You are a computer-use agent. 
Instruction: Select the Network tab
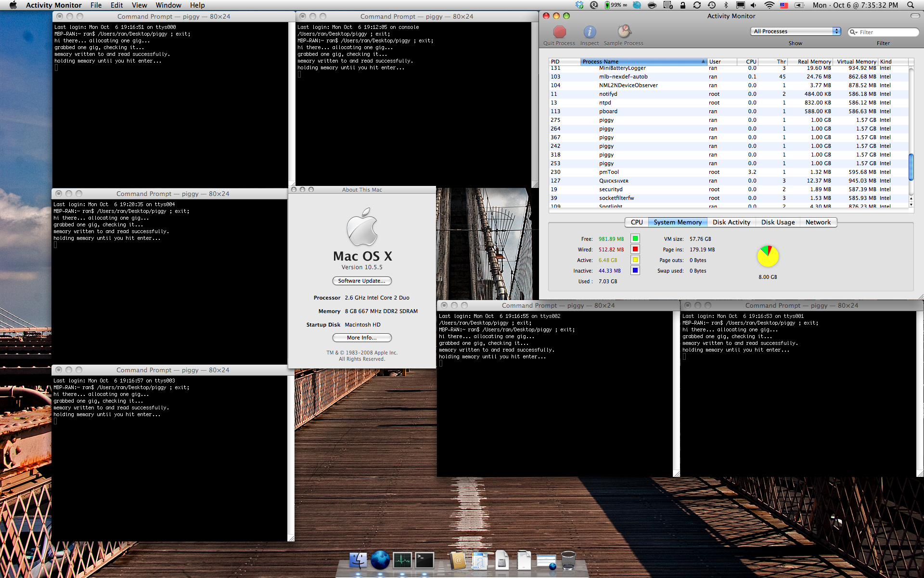818,222
